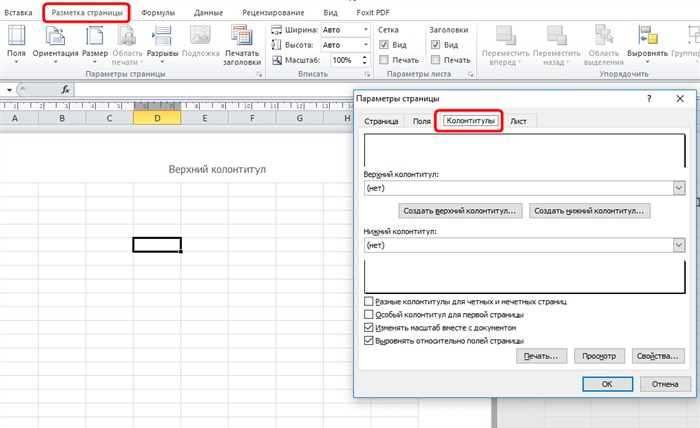Screen dimensions: 700x428
Task: Toggle Заголовки Вид headings checkbox
Action: pos(435,45)
